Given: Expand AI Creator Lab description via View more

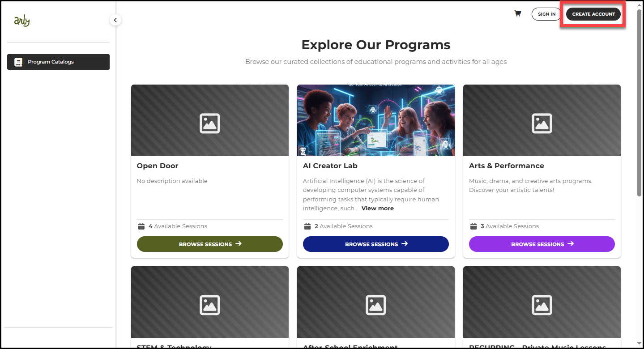Looking at the screenshot, I should tap(378, 208).
